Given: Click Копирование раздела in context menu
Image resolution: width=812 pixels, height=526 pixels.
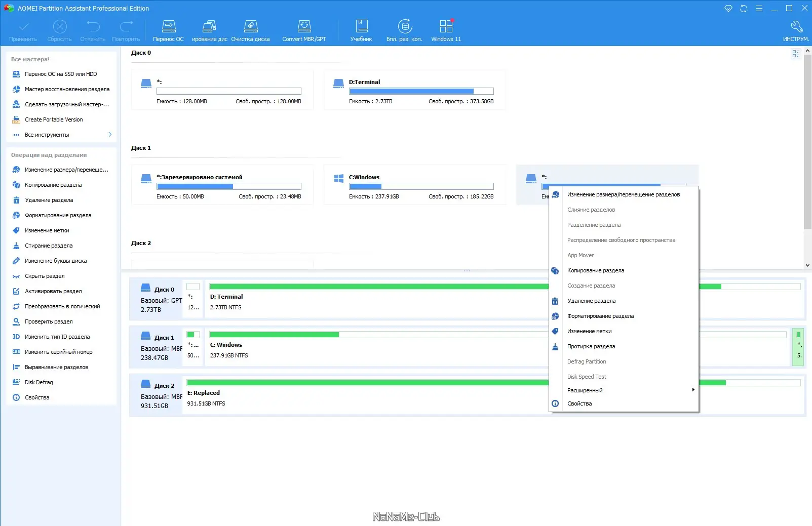Looking at the screenshot, I should [624, 270].
